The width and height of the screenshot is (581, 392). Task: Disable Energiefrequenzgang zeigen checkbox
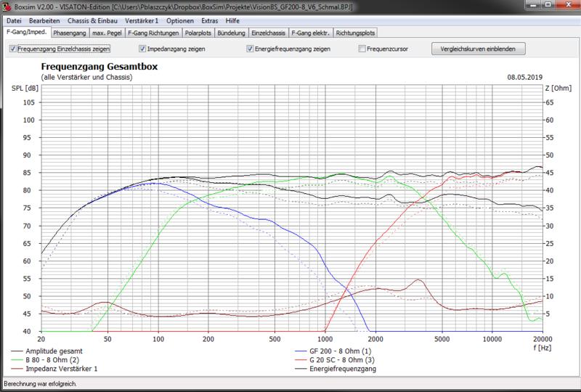point(250,49)
